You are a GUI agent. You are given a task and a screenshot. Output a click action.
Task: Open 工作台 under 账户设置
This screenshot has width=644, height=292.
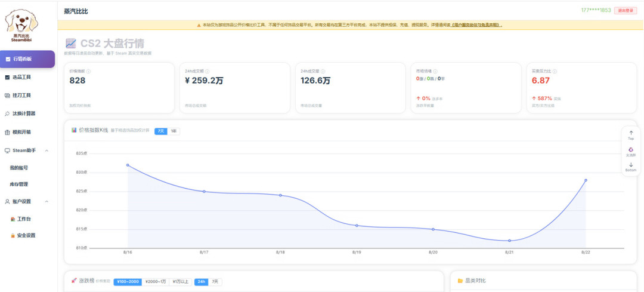[24, 219]
